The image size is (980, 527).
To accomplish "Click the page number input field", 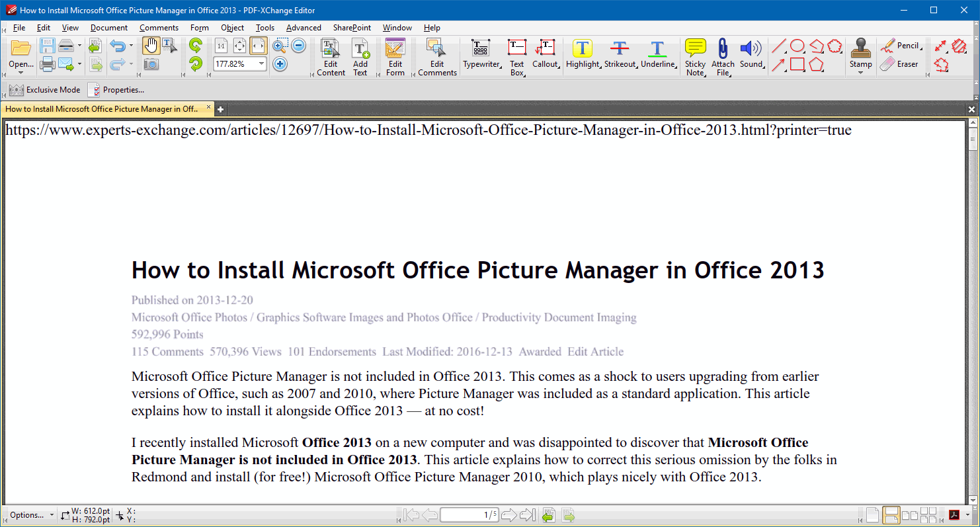I will (x=470, y=515).
